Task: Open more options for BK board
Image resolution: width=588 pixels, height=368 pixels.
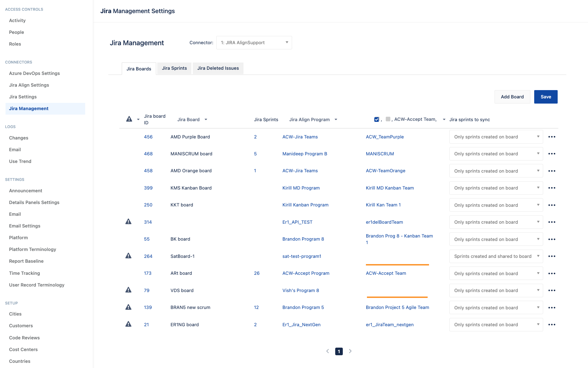Action: click(552, 239)
